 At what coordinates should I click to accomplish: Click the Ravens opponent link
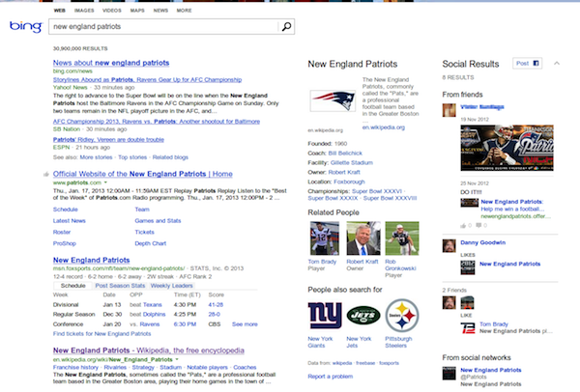[150, 324]
